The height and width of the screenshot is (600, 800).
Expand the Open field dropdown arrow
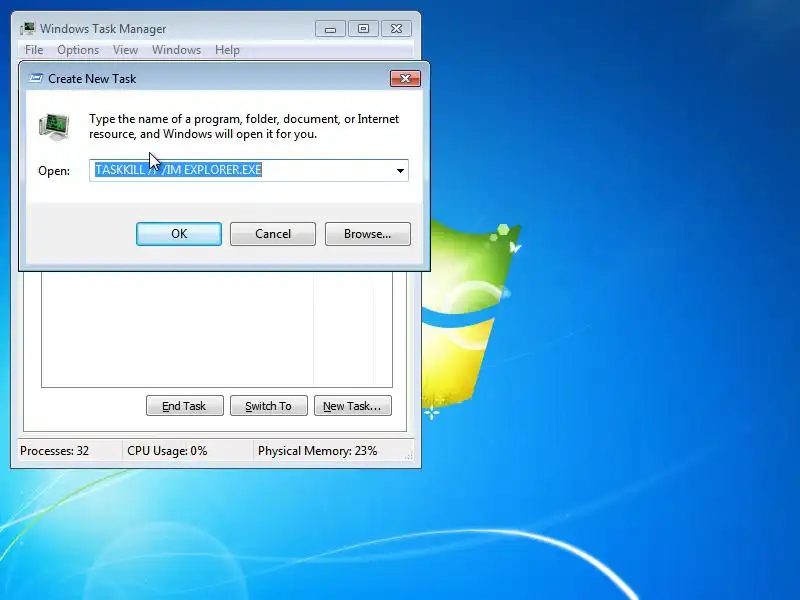click(401, 170)
